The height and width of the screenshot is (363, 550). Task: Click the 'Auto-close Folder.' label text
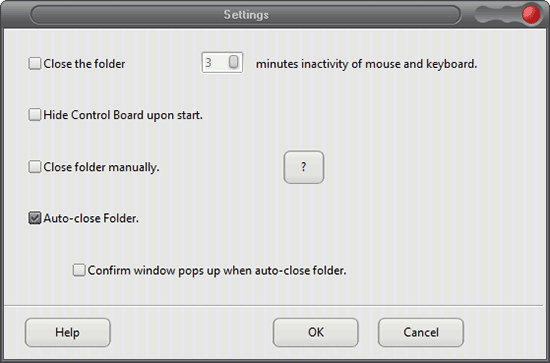[91, 219]
